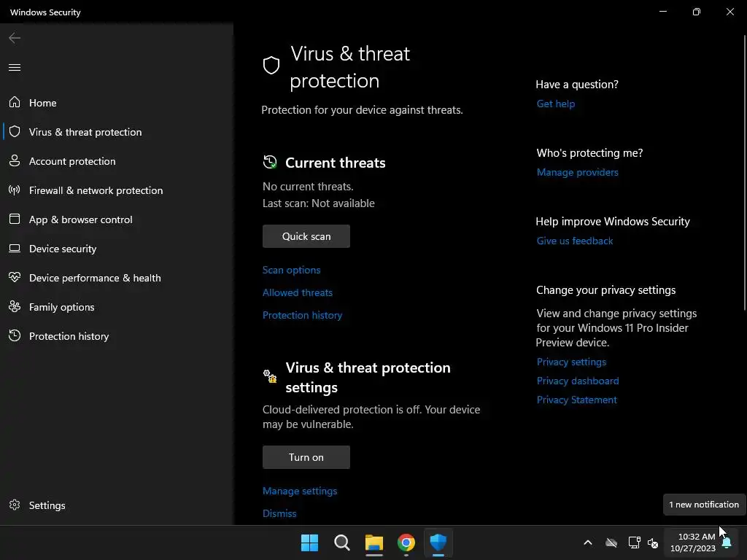
Task: Click the Current threats scan status icon
Action: coord(270,162)
